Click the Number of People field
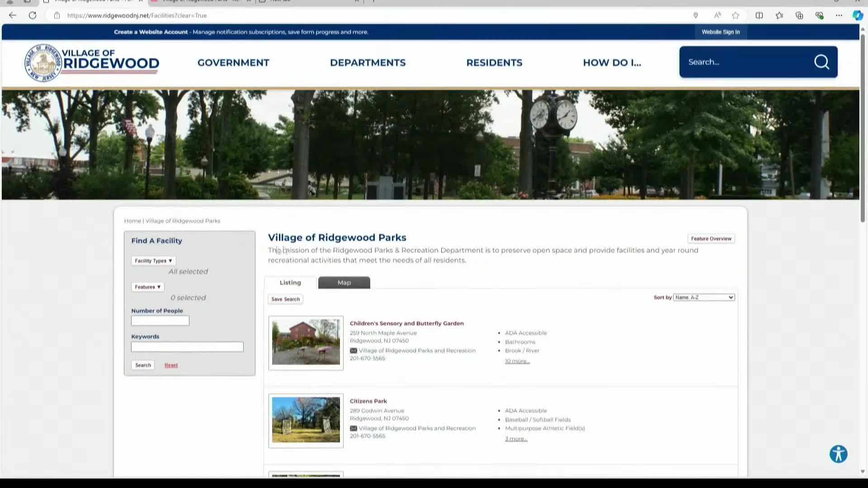868x488 pixels. click(x=160, y=321)
